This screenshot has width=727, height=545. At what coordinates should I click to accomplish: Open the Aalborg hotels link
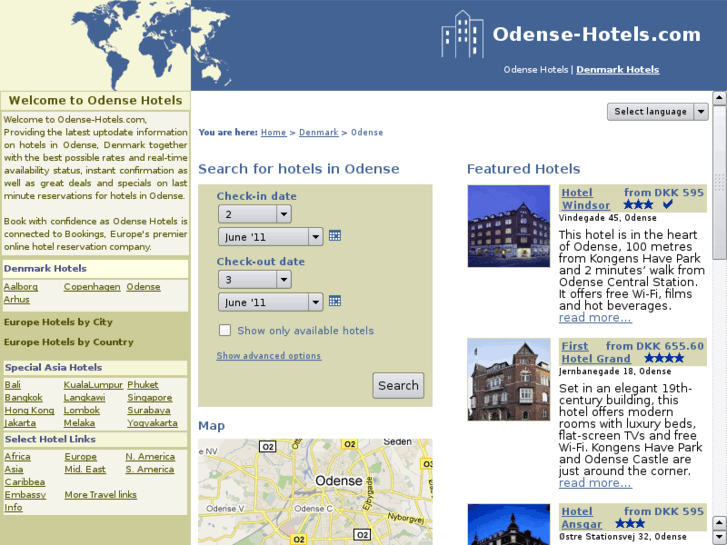tap(21, 287)
